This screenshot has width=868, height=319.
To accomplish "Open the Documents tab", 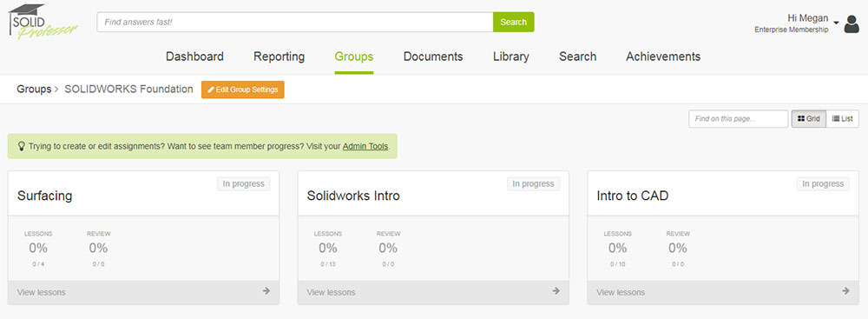I will point(433,56).
